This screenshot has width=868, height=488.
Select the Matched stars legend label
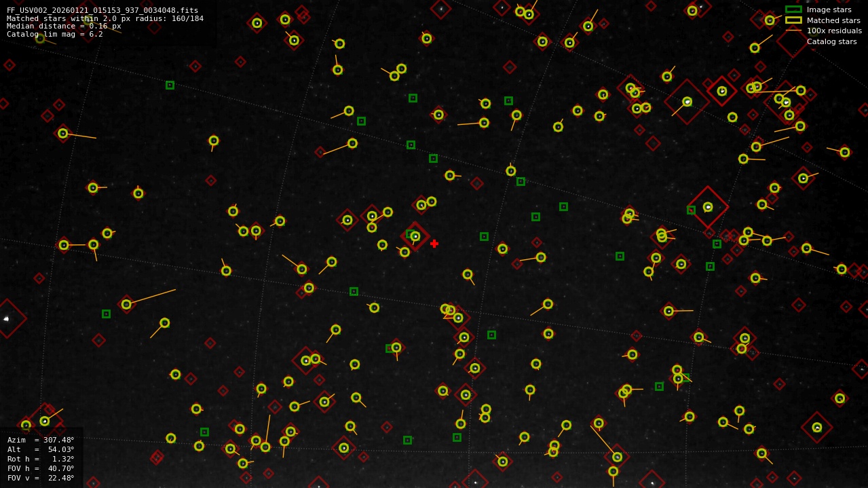pos(833,20)
